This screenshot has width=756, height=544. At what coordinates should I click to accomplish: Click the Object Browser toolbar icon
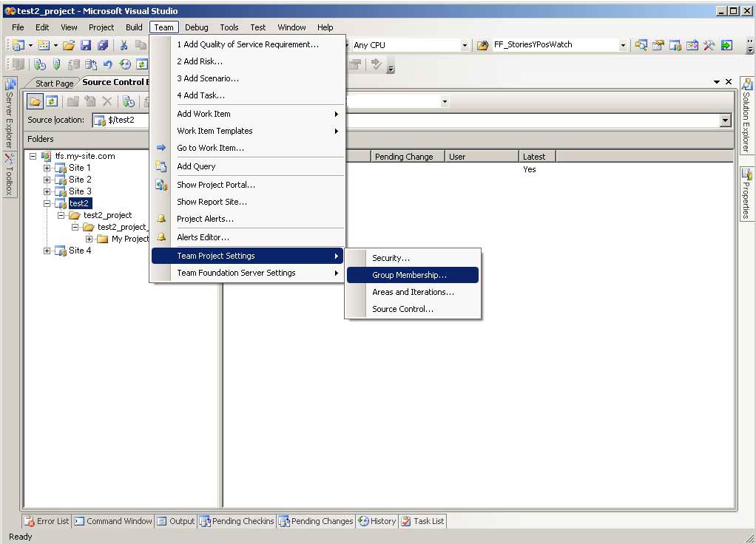(x=692, y=45)
